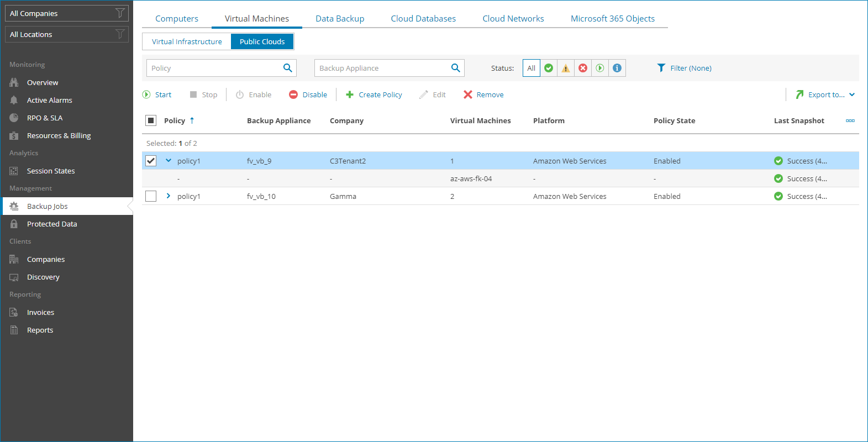Click the Reports sheet icon
The height and width of the screenshot is (442, 868).
pos(14,330)
